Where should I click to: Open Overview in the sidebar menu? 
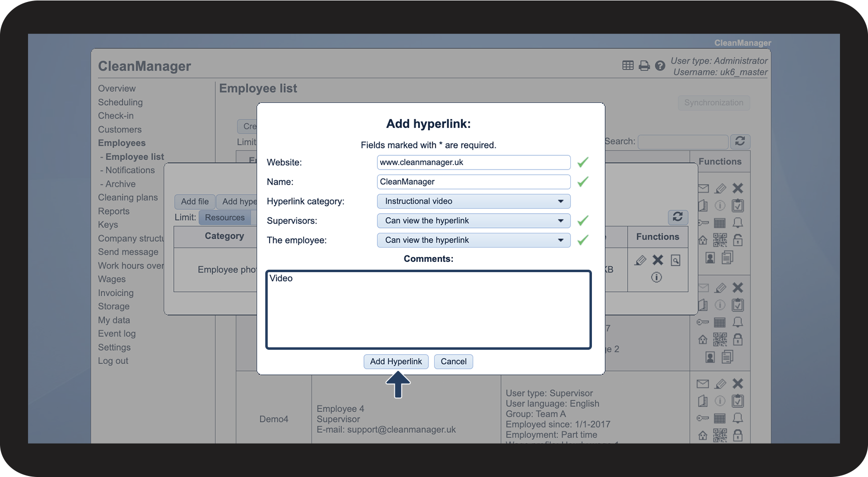pos(117,88)
